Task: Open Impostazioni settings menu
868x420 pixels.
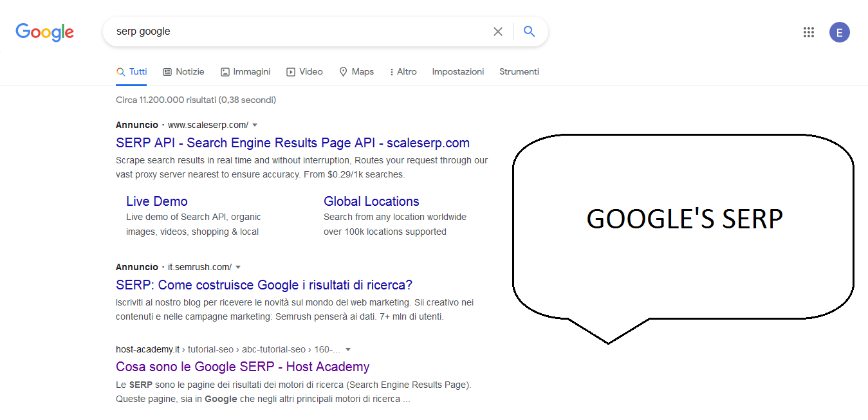Action: click(x=458, y=71)
